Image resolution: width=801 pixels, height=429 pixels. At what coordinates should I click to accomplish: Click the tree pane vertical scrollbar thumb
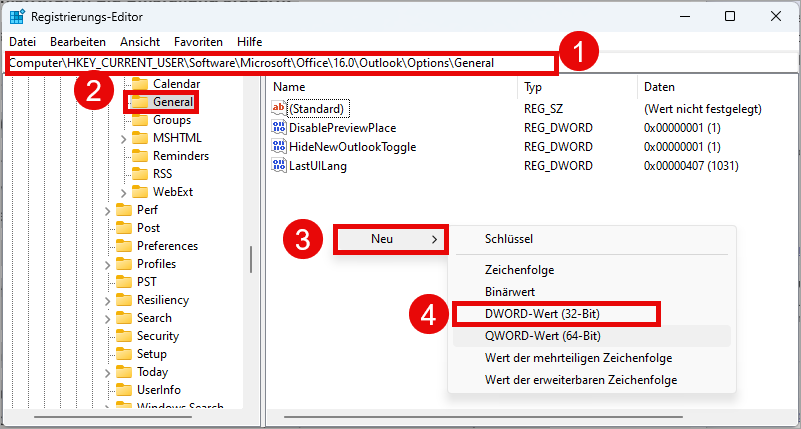(251, 259)
